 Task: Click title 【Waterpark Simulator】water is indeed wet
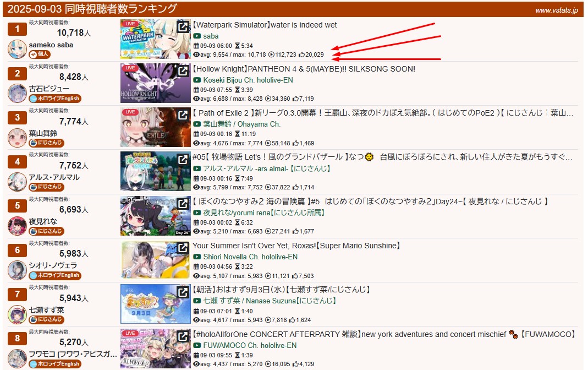click(265, 25)
